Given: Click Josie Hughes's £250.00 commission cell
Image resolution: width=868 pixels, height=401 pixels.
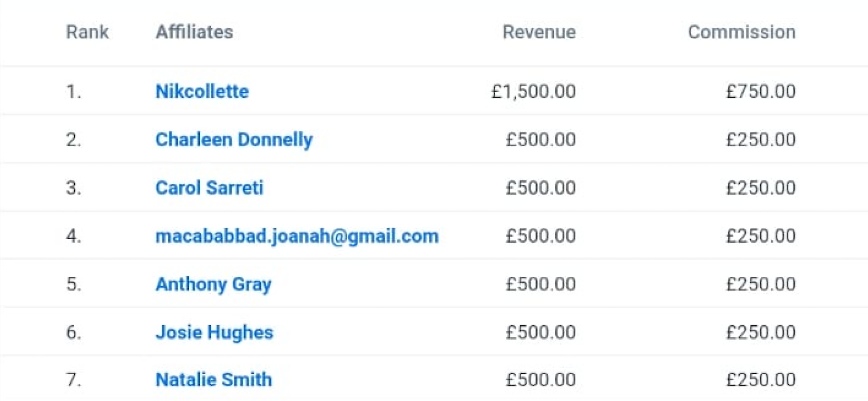Looking at the screenshot, I should [761, 332].
